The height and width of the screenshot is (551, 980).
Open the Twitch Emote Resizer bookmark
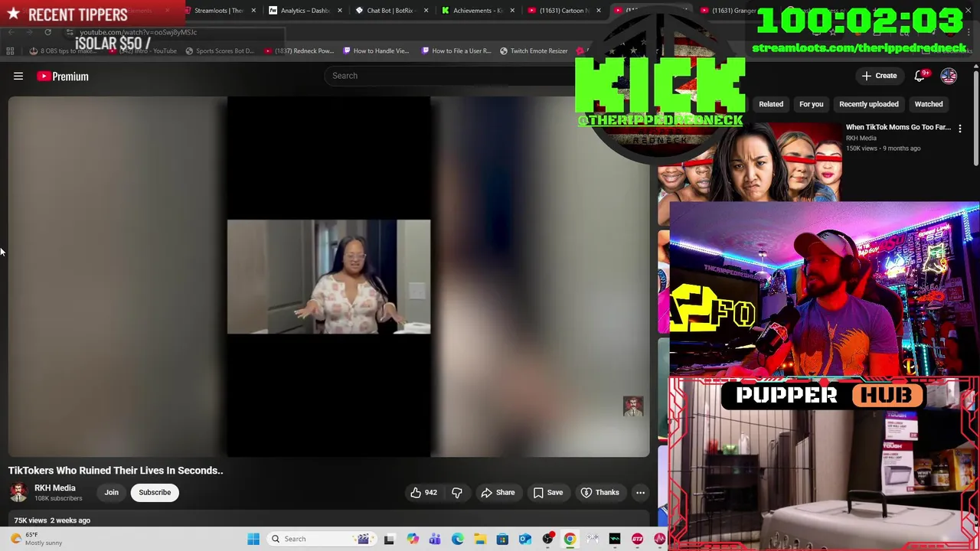(534, 51)
